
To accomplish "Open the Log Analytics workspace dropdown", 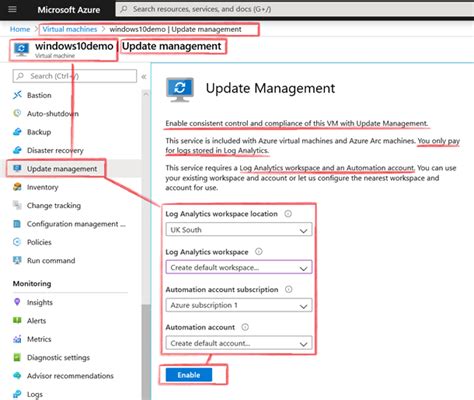I will click(239, 267).
